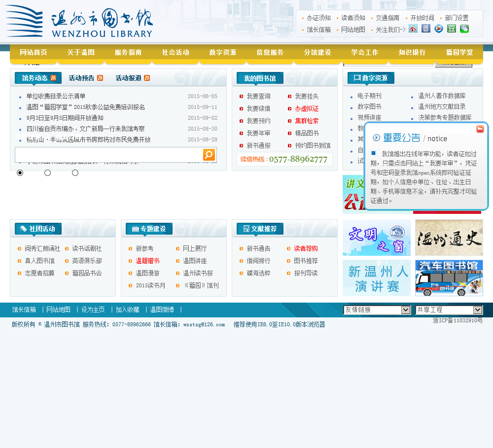493x448 pixels.
Task: Open the 文明之窗 banner image
Action: coord(377,238)
